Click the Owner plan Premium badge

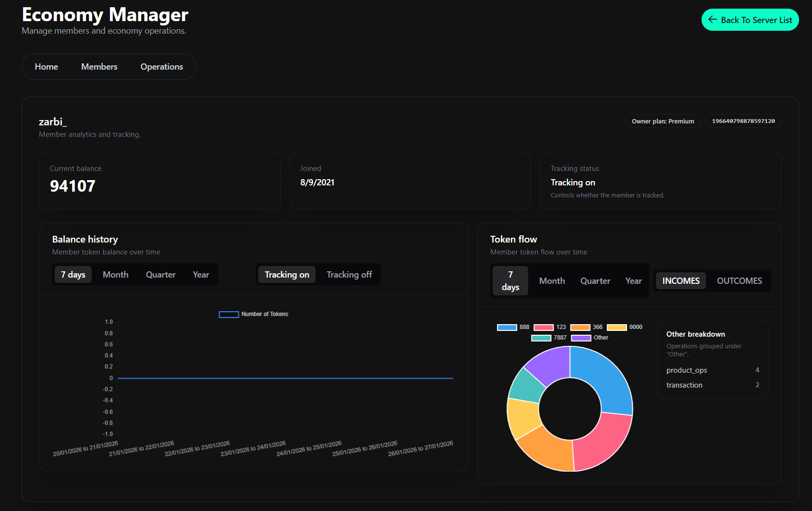click(663, 121)
